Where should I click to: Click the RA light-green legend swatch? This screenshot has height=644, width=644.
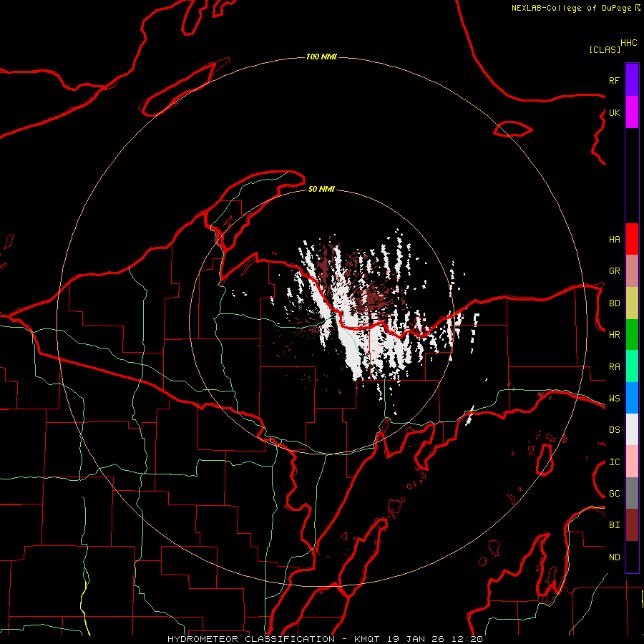(632, 366)
